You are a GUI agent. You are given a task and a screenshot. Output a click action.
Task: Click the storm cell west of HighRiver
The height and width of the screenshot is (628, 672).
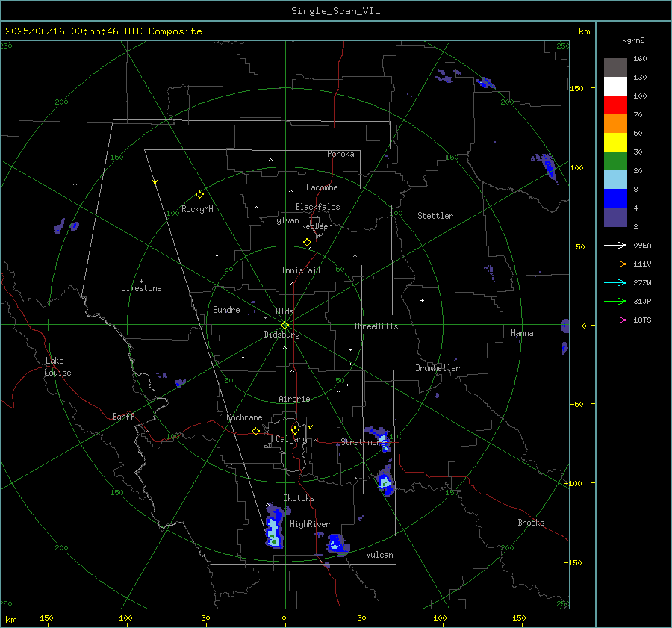pyautogui.click(x=274, y=528)
